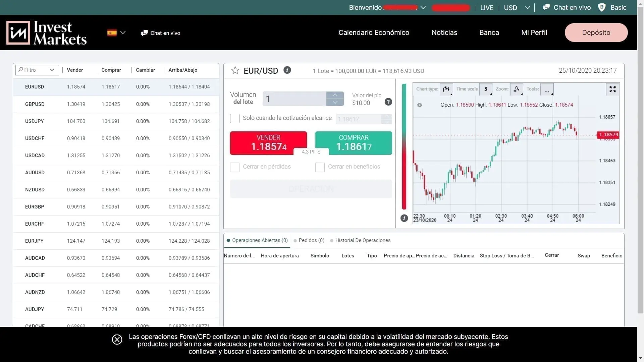Open the chart settings gear icon

tap(420, 105)
